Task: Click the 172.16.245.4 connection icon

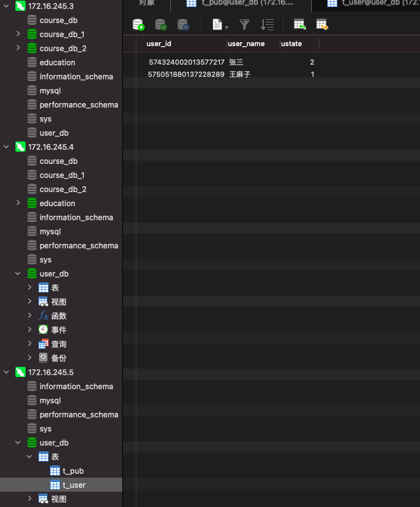Action: (x=20, y=147)
